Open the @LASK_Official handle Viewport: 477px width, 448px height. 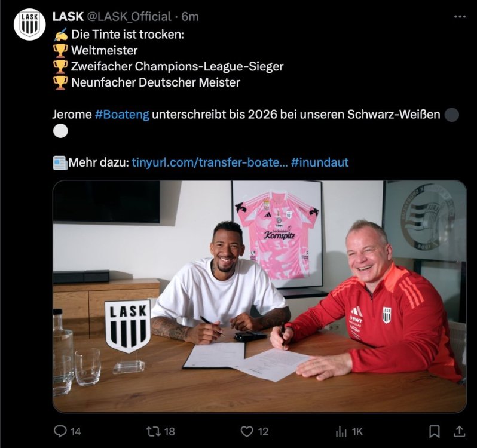click(129, 17)
